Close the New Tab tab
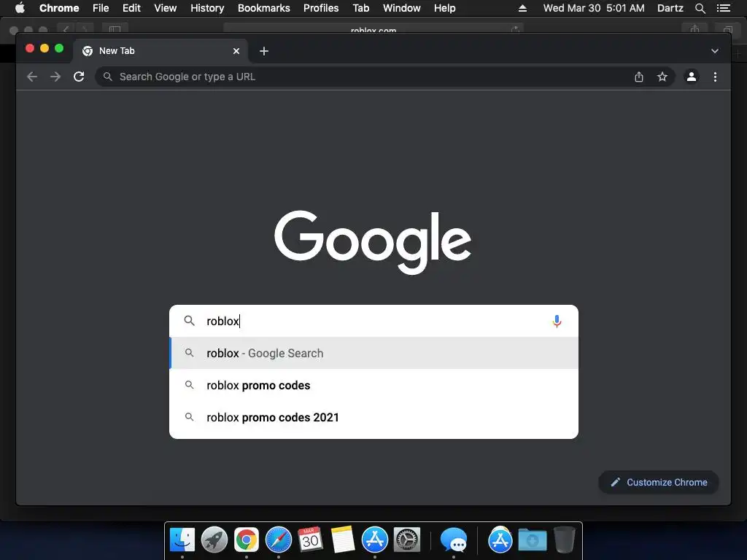The width and height of the screenshot is (747, 560). click(x=236, y=51)
